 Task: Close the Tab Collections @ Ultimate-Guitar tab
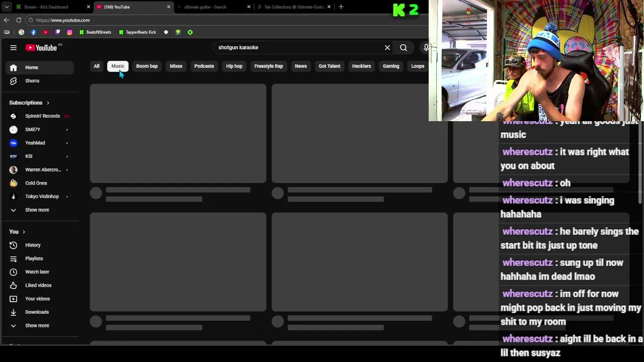[x=329, y=7]
